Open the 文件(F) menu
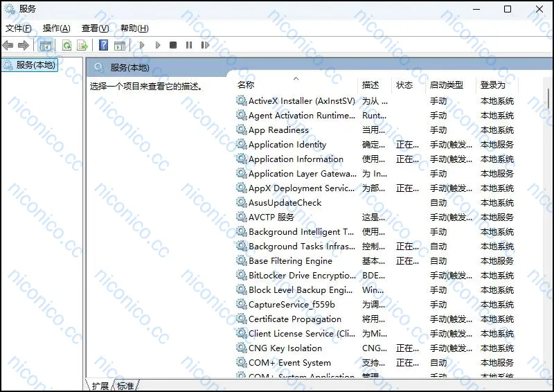Viewport: 554px width, 392px height. click(19, 28)
